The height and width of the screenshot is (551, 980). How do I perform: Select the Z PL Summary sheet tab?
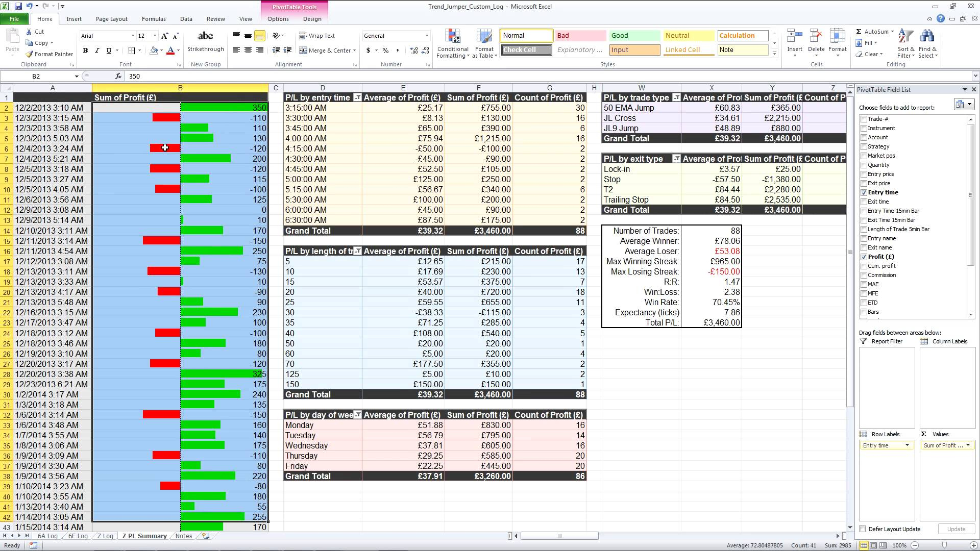144,536
